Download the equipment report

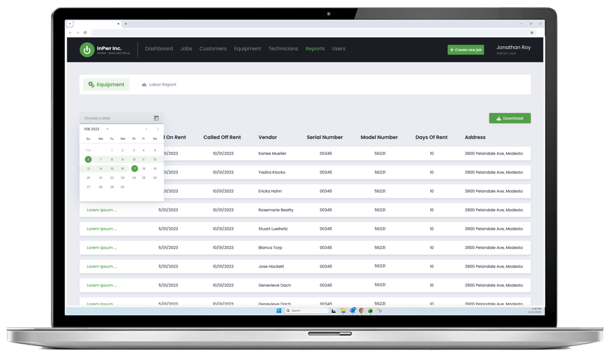point(510,118)
